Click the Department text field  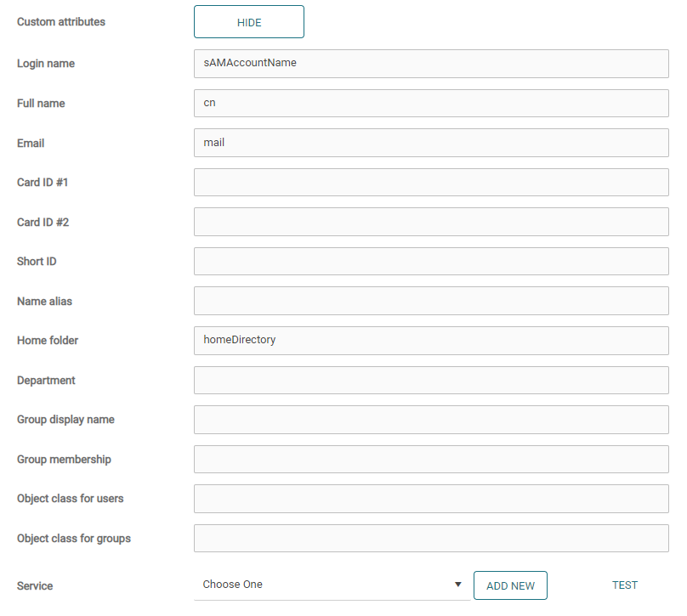click(x=431, y=380)
